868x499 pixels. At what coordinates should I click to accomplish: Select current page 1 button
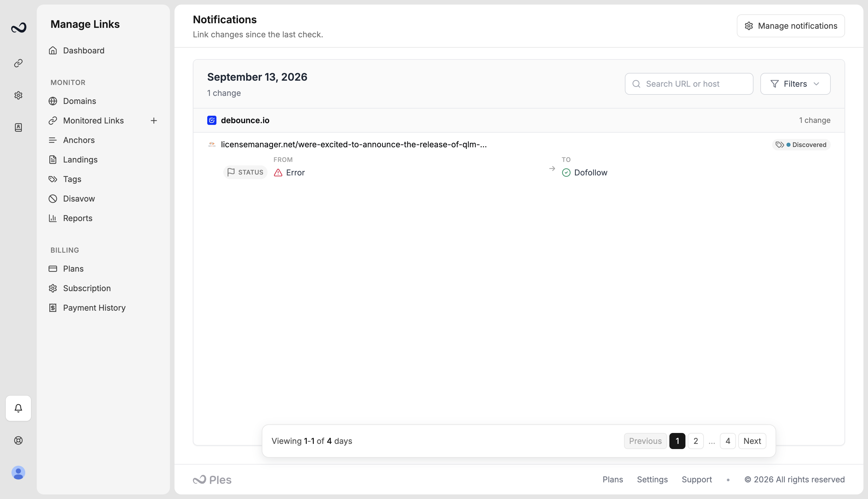(x=677, y=441)
